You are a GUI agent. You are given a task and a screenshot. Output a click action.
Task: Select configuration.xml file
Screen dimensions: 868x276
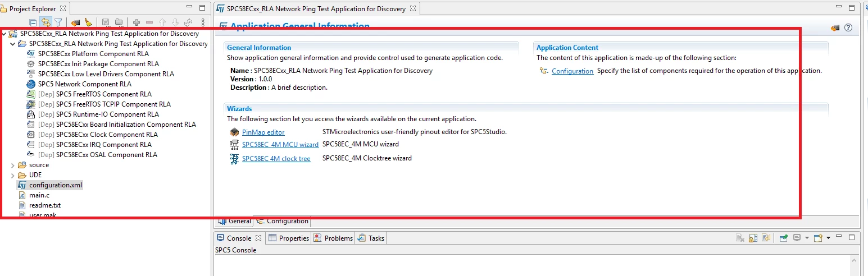pos(56,185)
